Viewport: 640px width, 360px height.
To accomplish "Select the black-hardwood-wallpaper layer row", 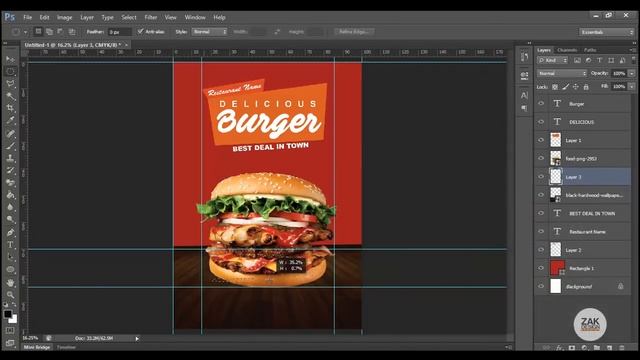I will pos(583,195).
